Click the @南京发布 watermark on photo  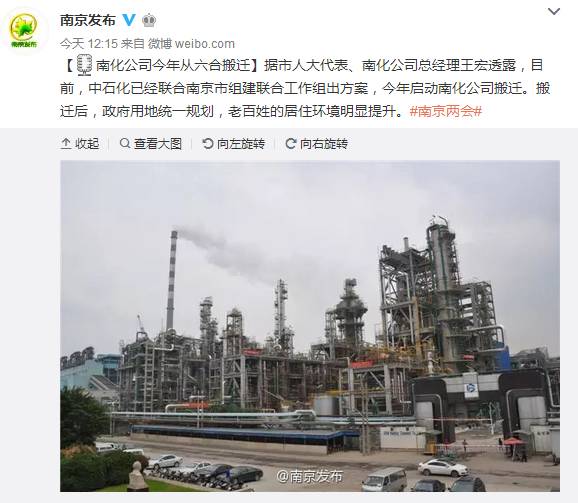[x=310, y=477]
